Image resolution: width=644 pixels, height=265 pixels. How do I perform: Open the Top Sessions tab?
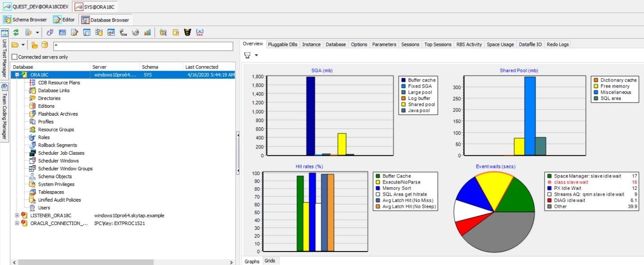coord(438,45)
